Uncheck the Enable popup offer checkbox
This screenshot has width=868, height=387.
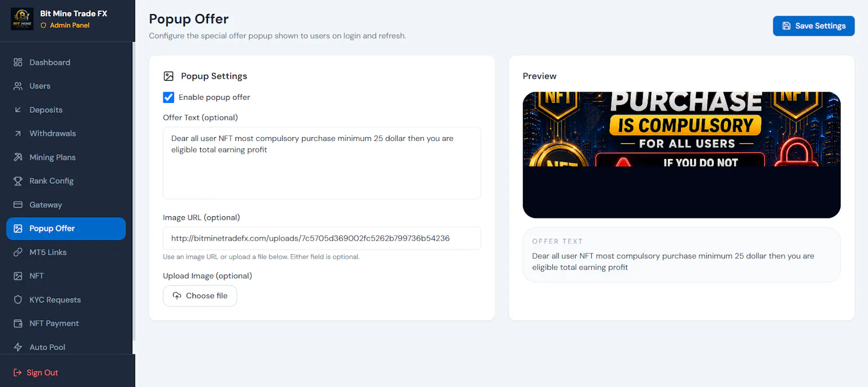[169, 98]
